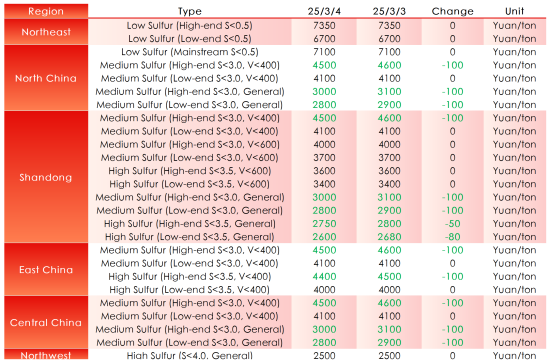Click the North China region cell
The width and height of the screenshot is (550, 363).
[46, 78]
